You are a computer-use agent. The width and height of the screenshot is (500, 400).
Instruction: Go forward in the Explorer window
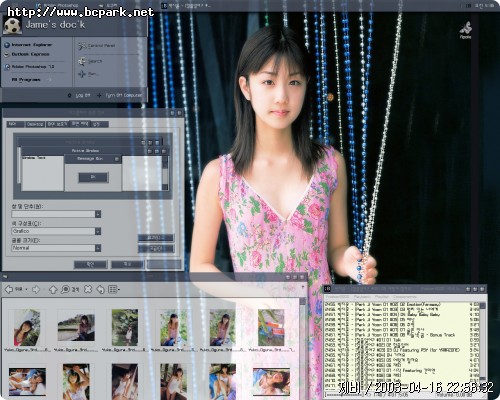pyautogui.click(x=35, y=290)
